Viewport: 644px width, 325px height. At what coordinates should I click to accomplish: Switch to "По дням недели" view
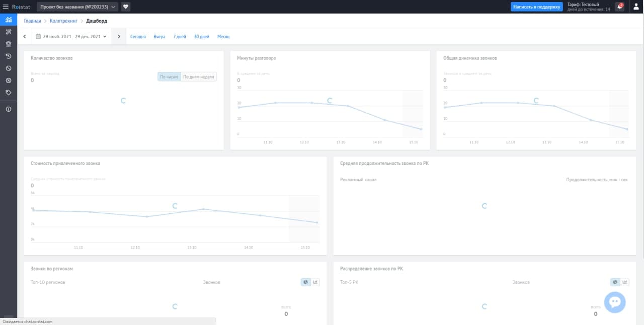point(199,77)
